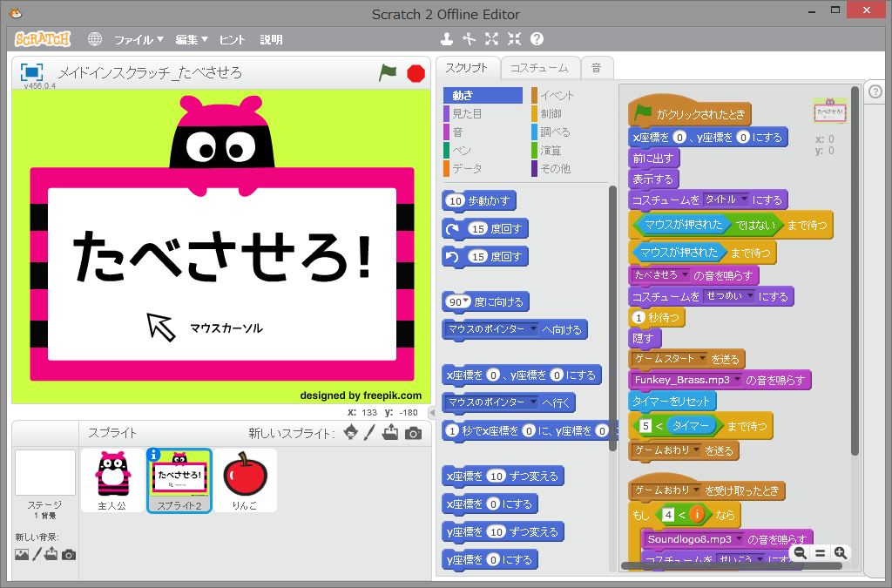Switch to the 音 tab
This screenshot has width=892, height=588.
point(596,68)
